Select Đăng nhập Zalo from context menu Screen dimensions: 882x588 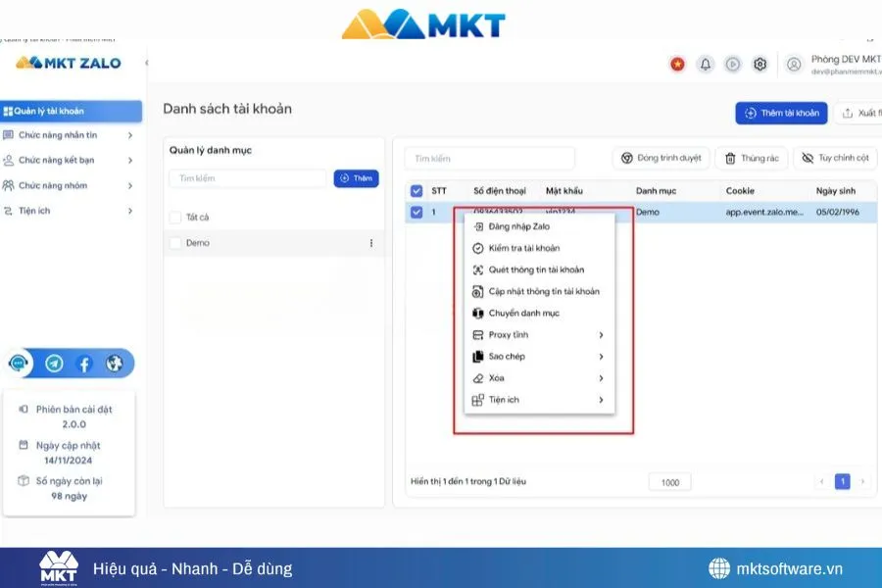pos(527,225)
